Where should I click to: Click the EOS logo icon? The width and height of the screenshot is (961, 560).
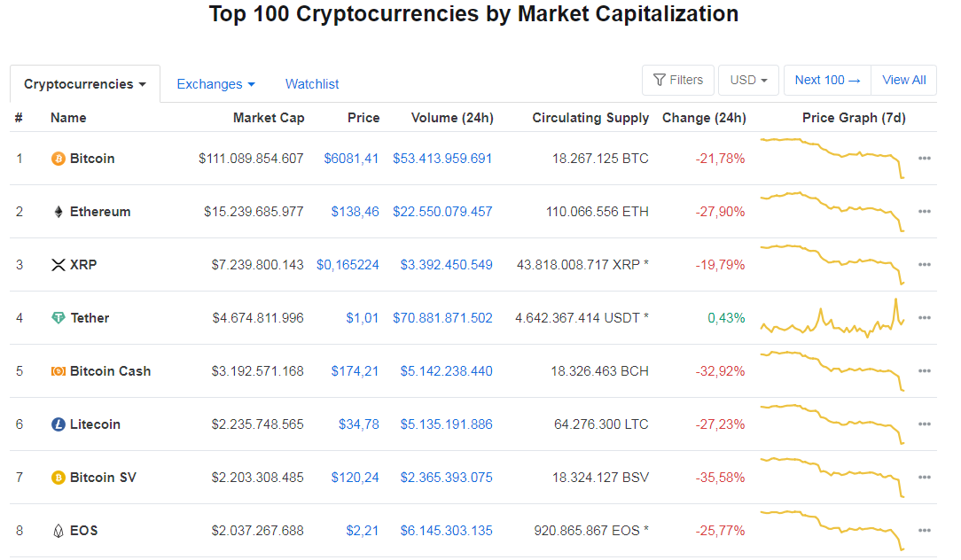[x=59, y=531]
